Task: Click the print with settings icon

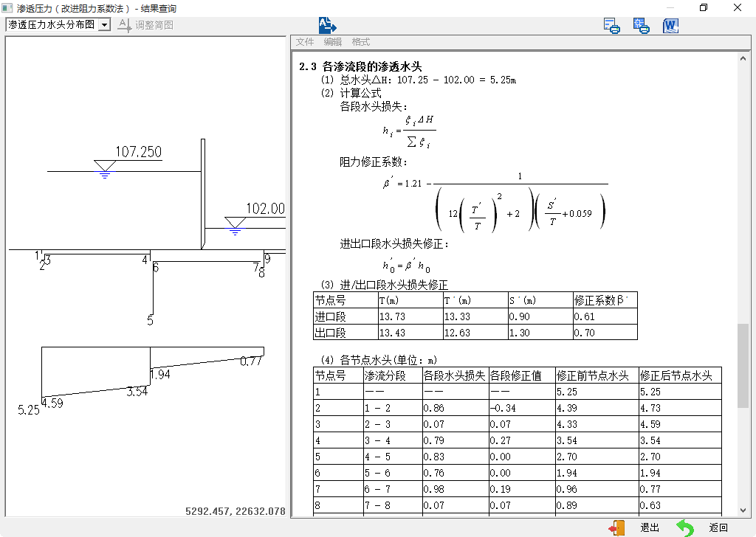Action: click(x=642, y=26)
